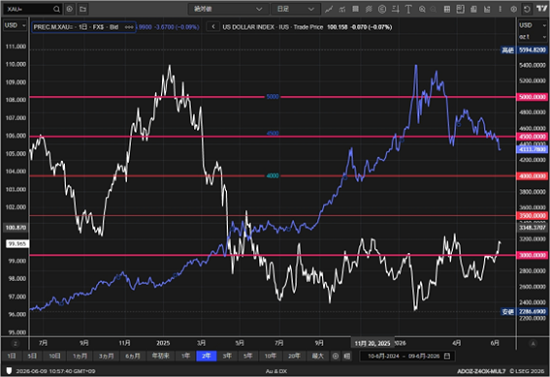
Task: Click the grid layout icon in toolbar
Action: [x=447, y=9]
